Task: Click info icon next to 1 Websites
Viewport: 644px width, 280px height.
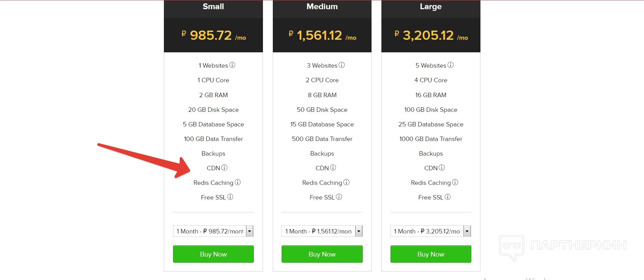Action: [x=232, y=65]
